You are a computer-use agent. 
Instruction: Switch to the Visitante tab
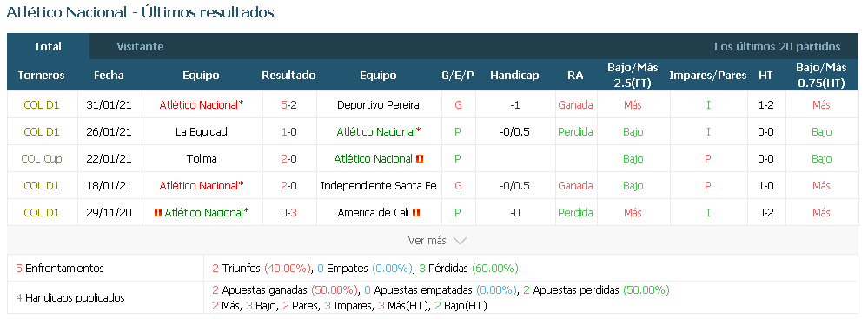pyautogui.click(x=140, y=47)
